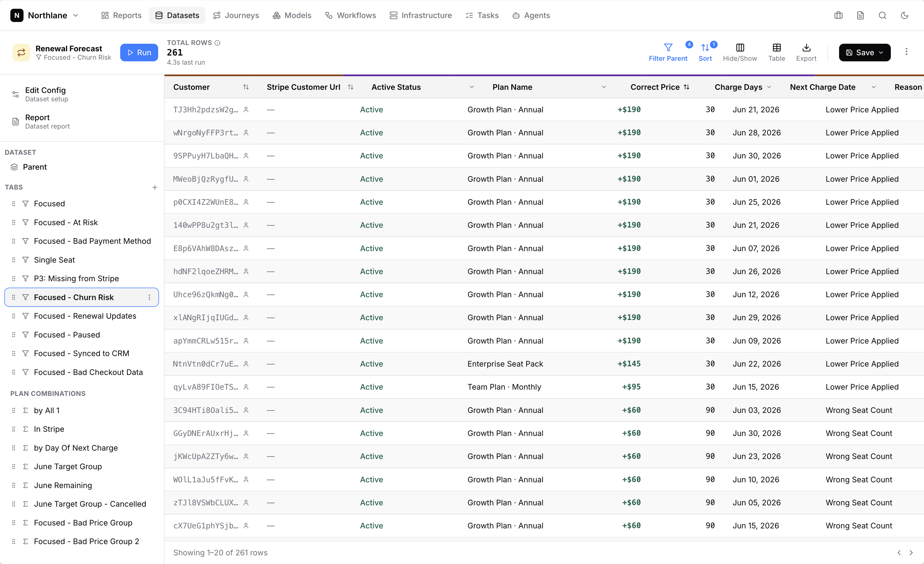Screen dimensions: 924x564
Task: Open the Hide/Show columns icon
Action: click(x=740, y=48)
